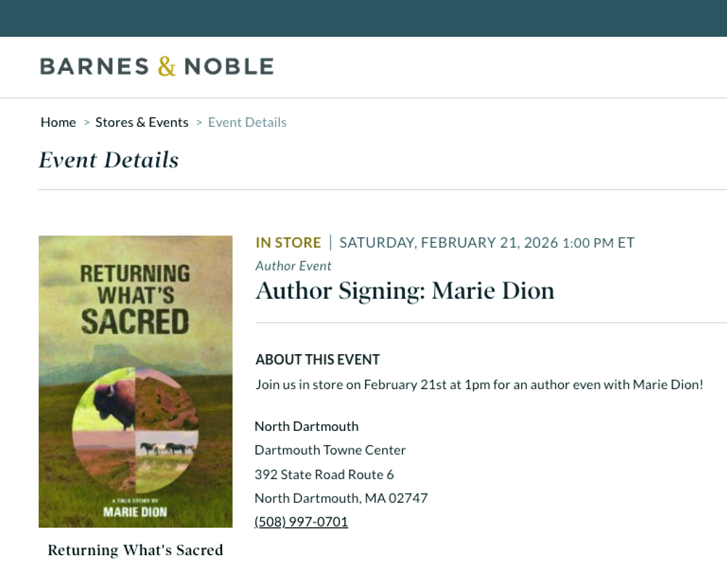Click the Dartmouth Towne Center address line

point(330,451)
